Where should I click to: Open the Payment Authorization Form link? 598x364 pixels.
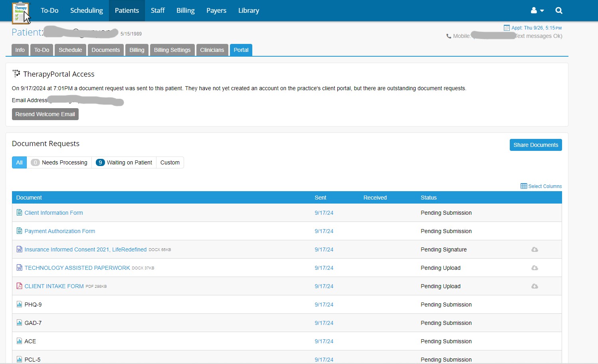tap(60, 231)
